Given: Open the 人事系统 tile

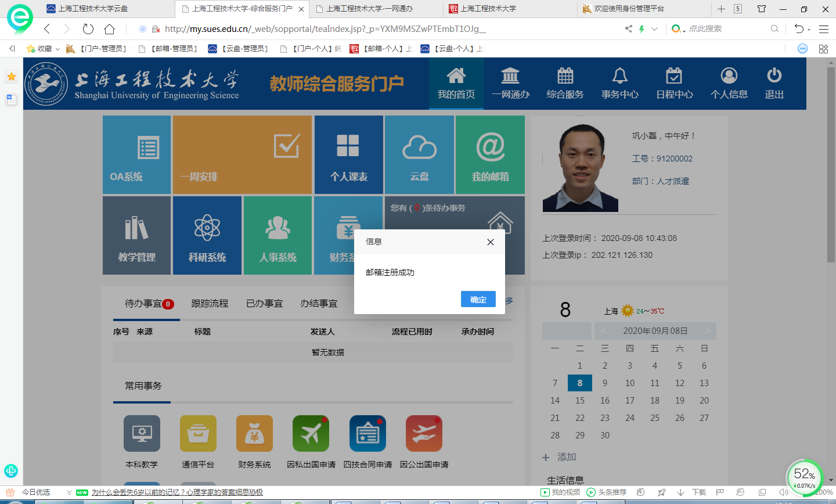Looking at the screenshot, I should tap(278, 235).
